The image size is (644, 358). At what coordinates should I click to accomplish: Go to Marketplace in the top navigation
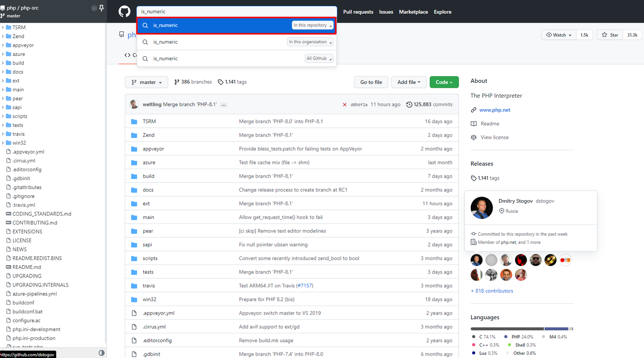pos(413,12)
